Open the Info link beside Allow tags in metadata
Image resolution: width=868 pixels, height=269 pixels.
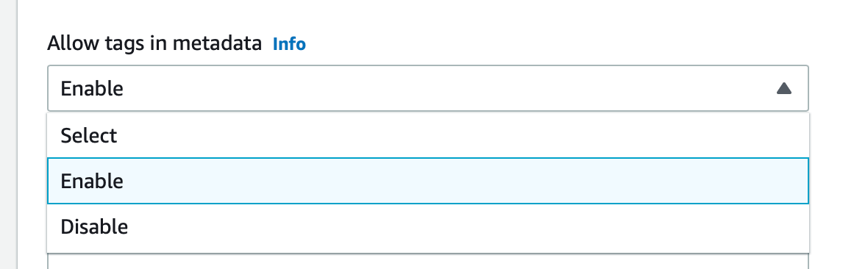[289, 43]
